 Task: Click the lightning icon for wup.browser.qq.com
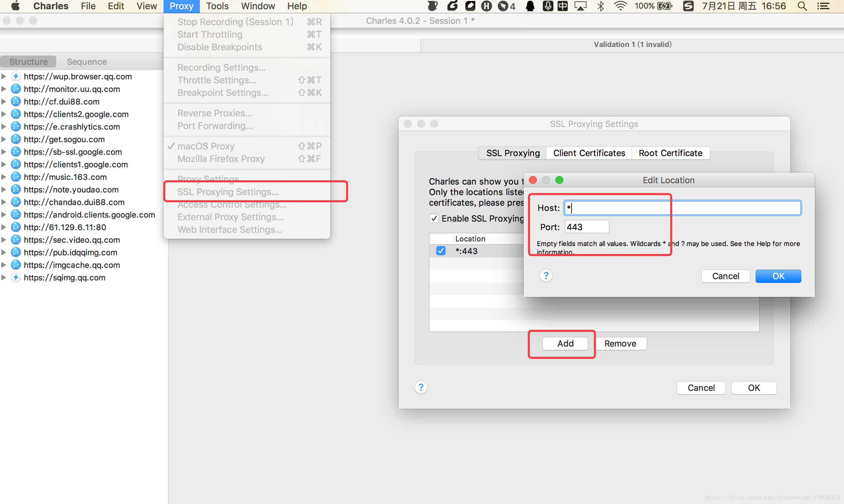(16, 76)
